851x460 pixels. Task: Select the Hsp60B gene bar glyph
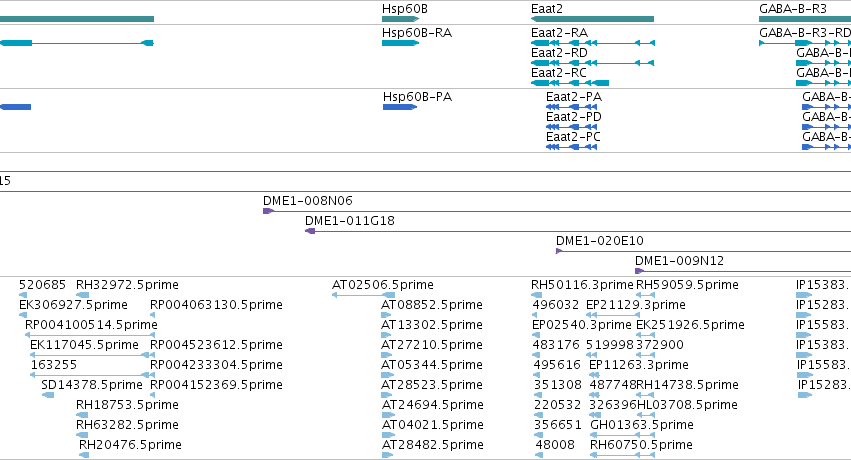coord(401,19)
